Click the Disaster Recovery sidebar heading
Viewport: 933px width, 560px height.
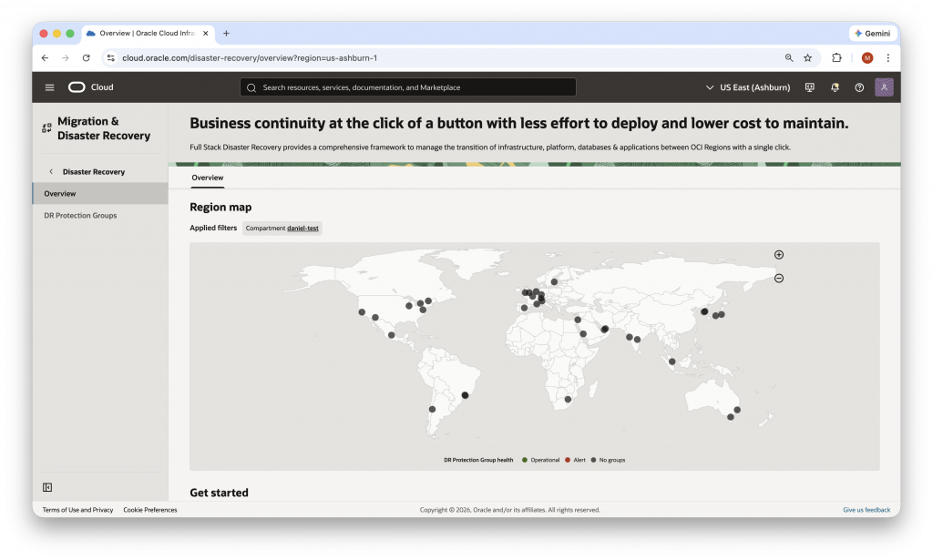click(94, 172)
